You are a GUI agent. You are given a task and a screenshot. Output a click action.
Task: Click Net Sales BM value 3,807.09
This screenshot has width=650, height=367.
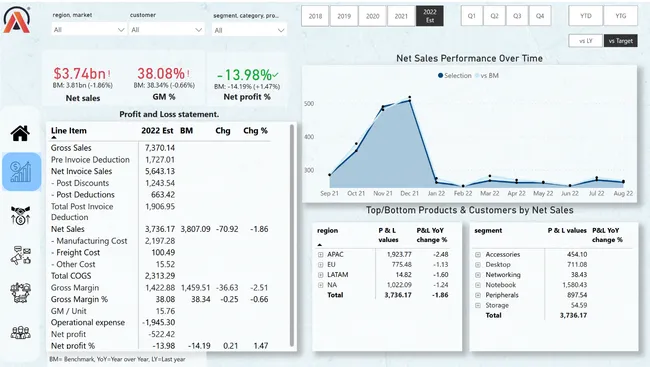point(195,229)
